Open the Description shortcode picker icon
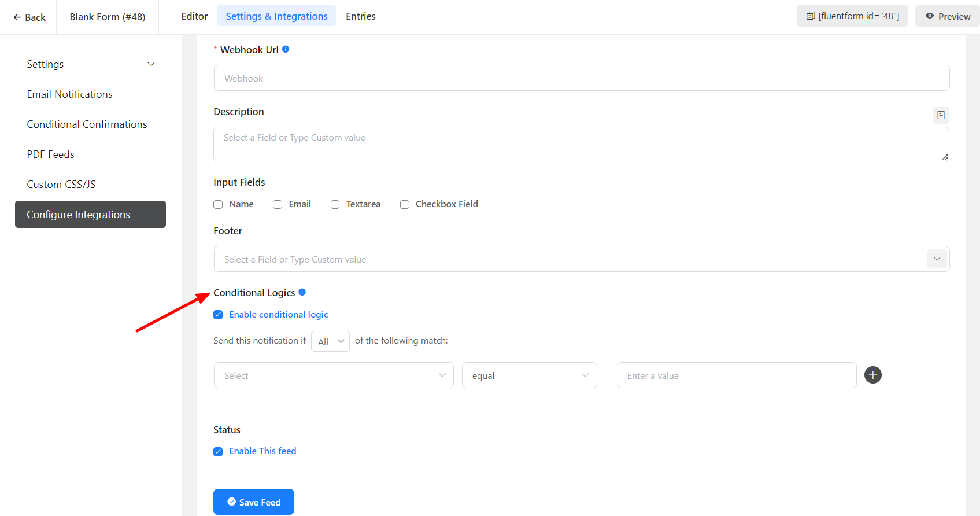Image resolution: width=980 pixels, height=516 pixels. [x=941, y=115]
